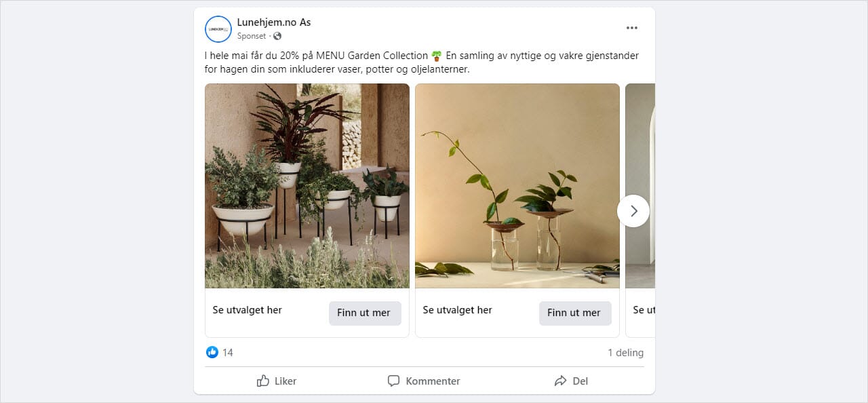Advance the carousel with the right chevron
The height and width of the screenshot is (403, 868).
tap(633, 211)
